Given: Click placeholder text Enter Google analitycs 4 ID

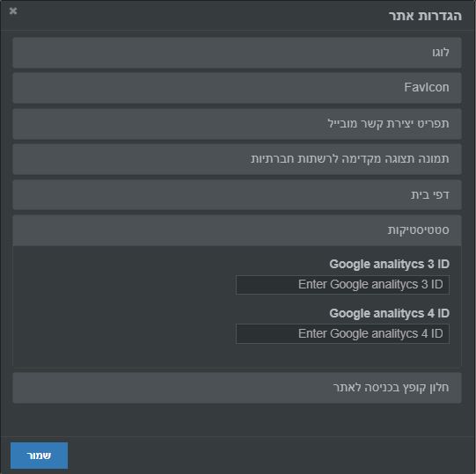Looking at the screenshot, I should coord(370,334).
